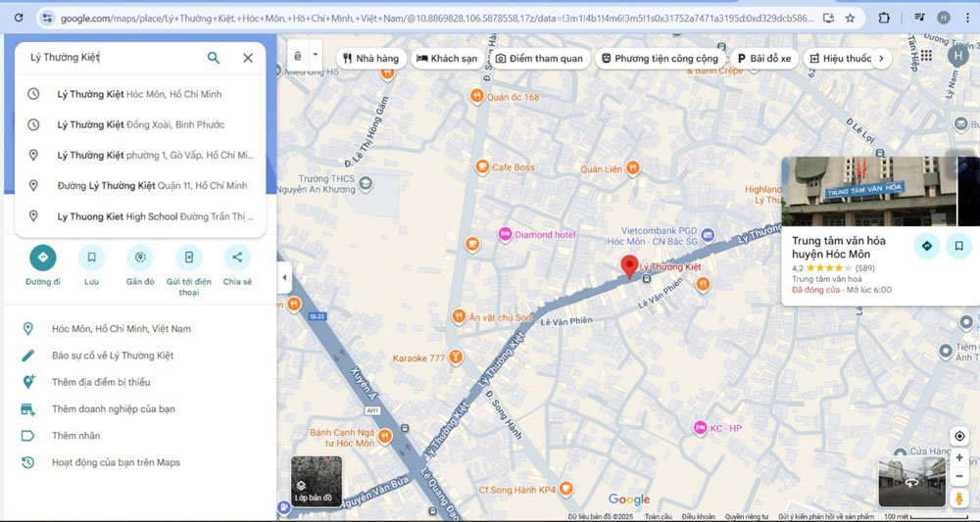Open the transit mode dropdown arrow

(x=316, y=55)
